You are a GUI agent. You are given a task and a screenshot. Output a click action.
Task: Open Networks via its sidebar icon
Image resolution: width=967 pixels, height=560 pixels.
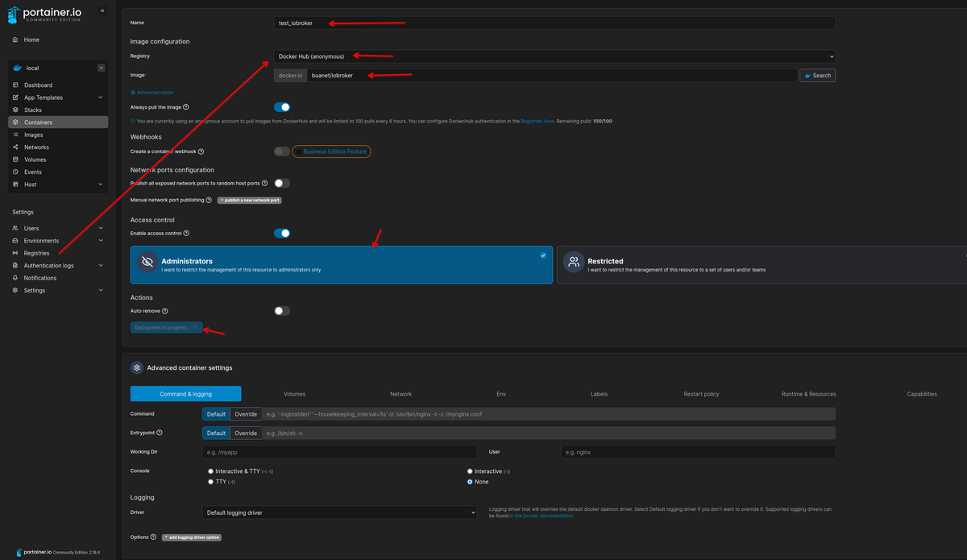pyautogui.click(x=16, y=147)
